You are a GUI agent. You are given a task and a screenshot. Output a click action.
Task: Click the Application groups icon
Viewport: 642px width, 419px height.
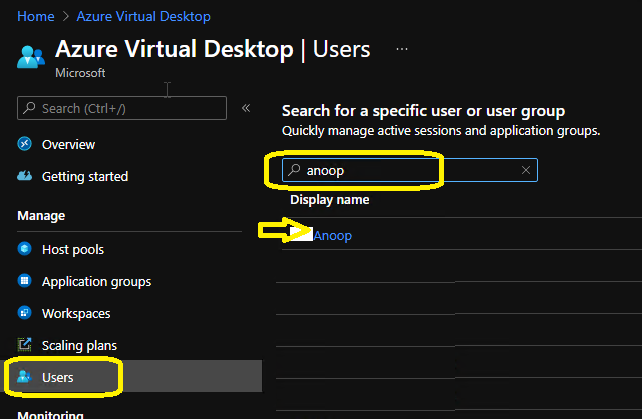[25, 281]
